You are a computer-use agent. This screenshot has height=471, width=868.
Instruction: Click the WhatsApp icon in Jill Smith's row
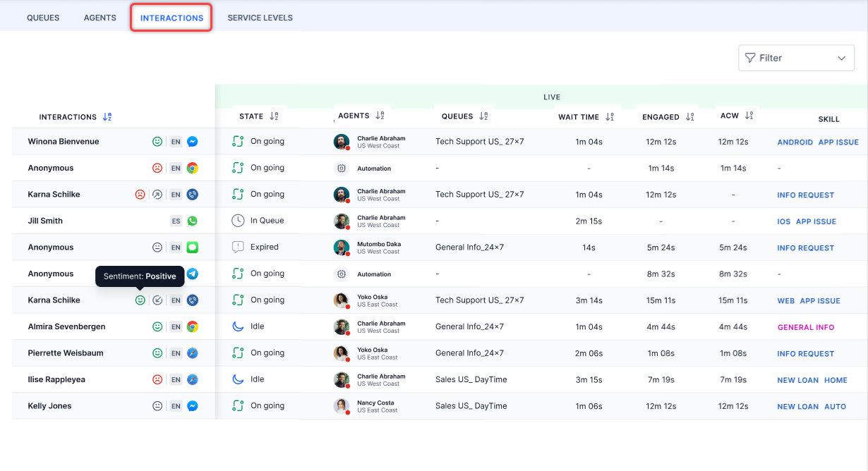192,221
